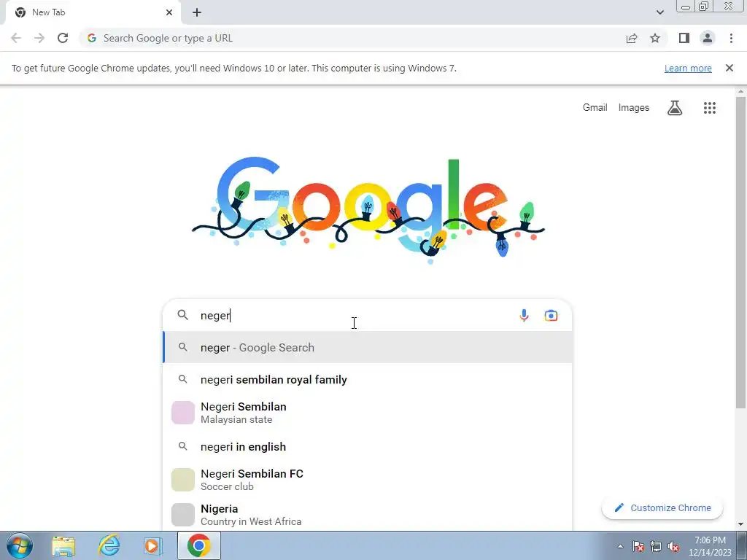This screenshot has height=560, width=747.
Task: Expand the tab search dropdown arrow
Action: pos(659,12)
